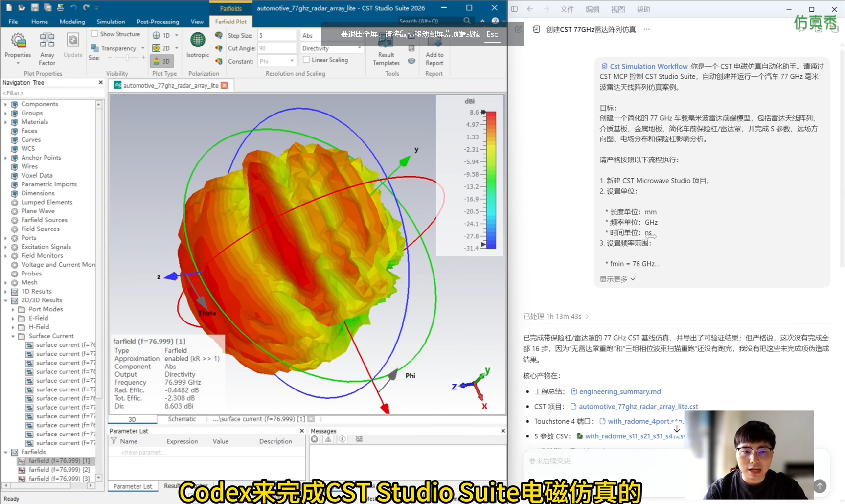Go back in the Codex window

click(530, 9)
